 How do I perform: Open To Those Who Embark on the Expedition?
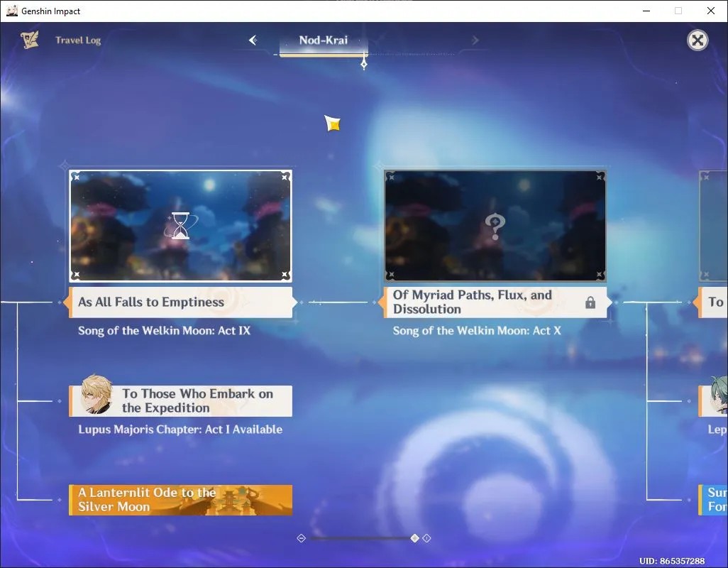[181, 401]
